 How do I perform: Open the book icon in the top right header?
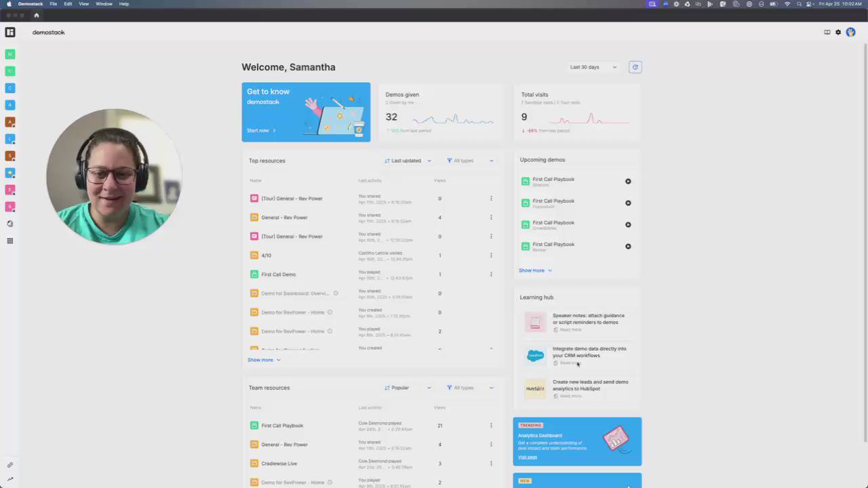point(827,32)
